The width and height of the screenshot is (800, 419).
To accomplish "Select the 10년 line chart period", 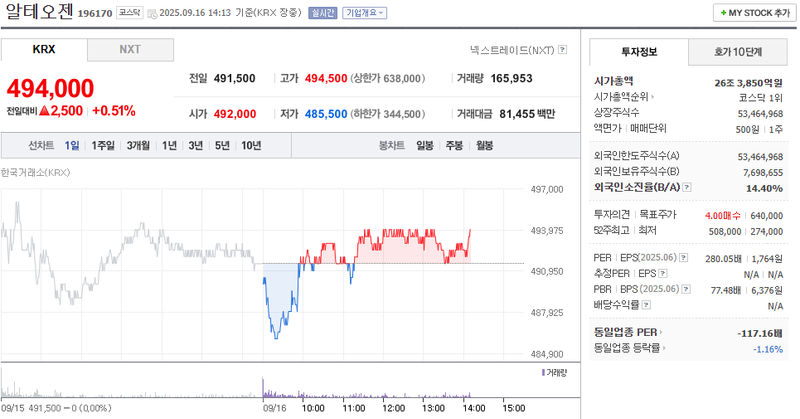I will coord(251,146).
